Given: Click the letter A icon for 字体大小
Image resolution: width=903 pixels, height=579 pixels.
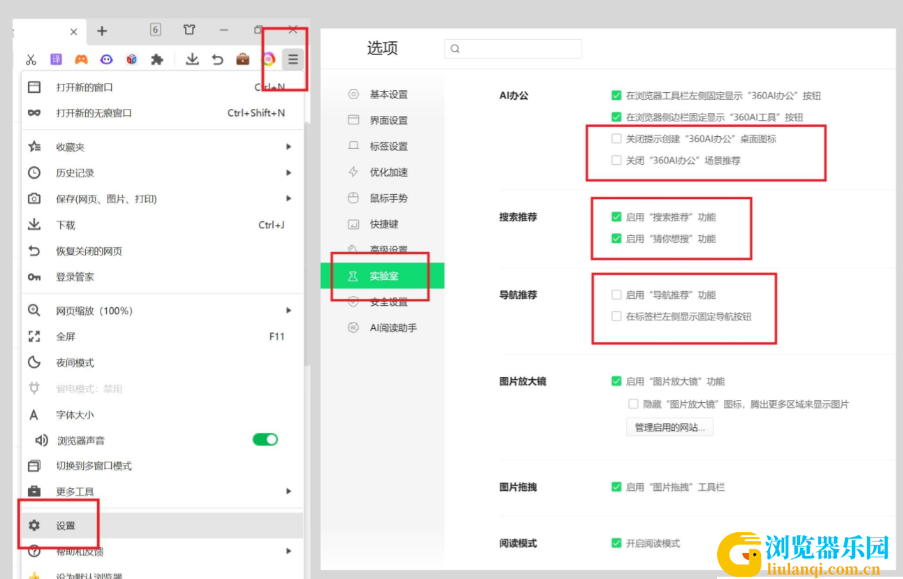Looking at the screenshot, I should coord(34,415).
